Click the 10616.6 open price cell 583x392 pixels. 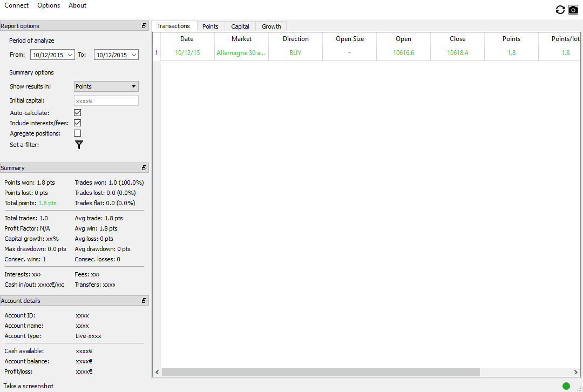[403, 53]
